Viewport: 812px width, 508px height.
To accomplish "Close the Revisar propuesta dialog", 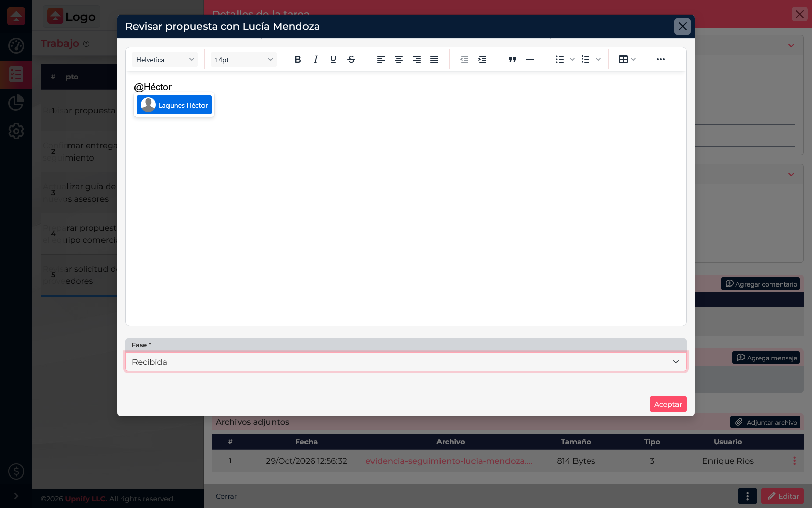I will point(683,26).
